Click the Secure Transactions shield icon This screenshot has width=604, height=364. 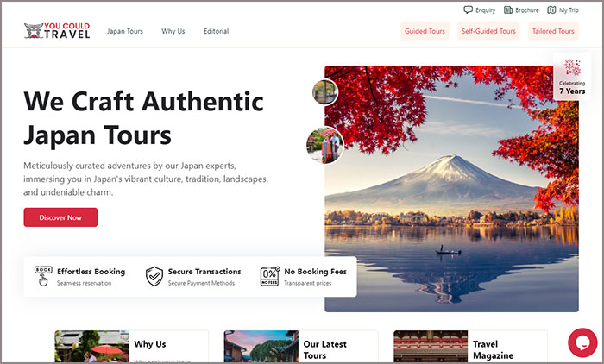coord(154,276)
